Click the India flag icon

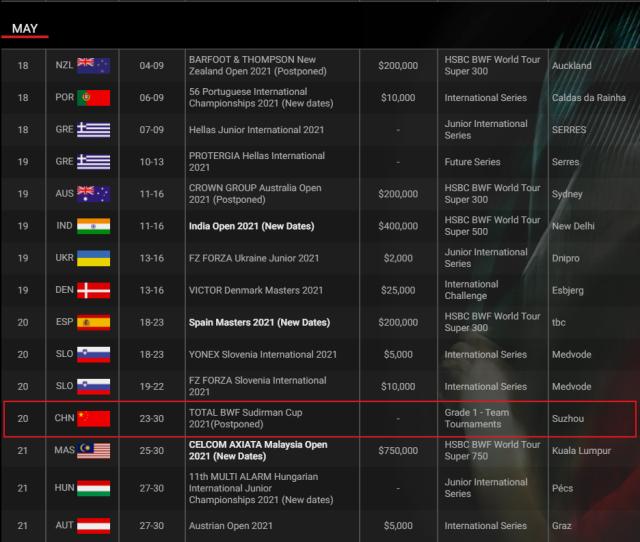(93, 226)
